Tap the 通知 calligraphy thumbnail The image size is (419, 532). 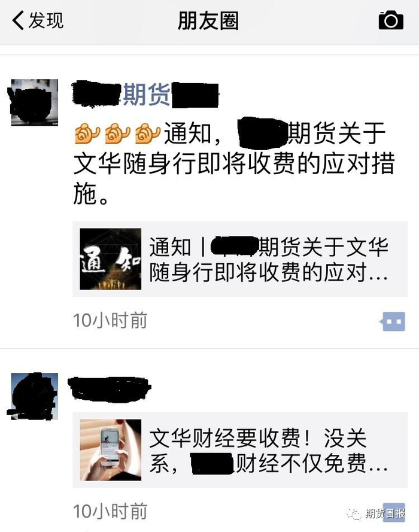tap(110, 259)
